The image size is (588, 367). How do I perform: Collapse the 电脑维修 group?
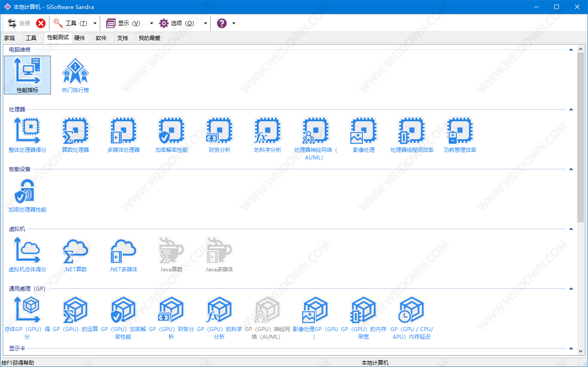tap(571, 49)
